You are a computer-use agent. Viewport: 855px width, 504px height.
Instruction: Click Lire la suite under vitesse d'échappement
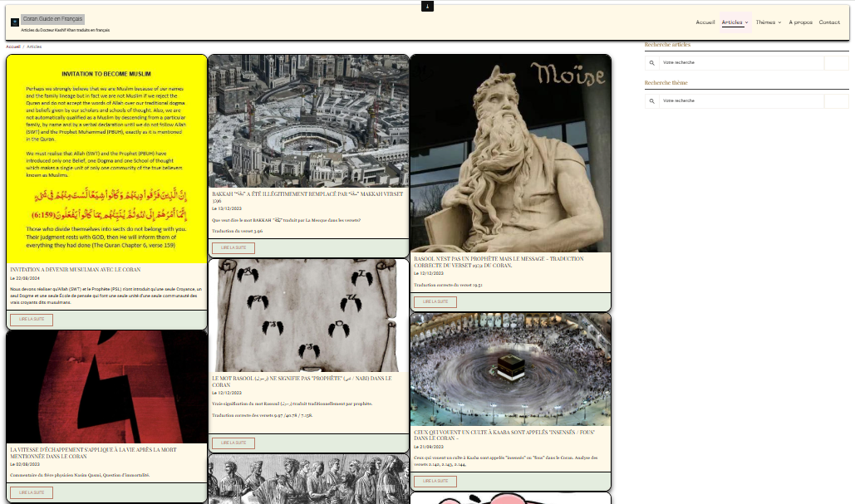32,492
